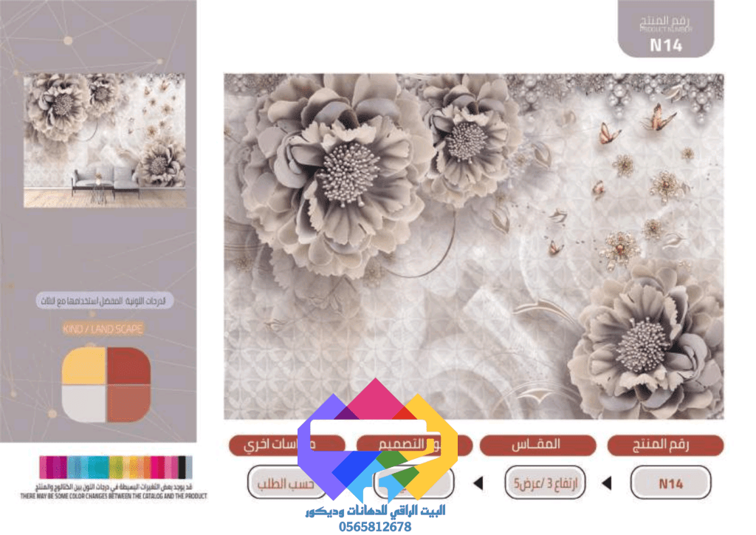Screen dimensions: 756x535
Task: Select the dark red color swatch
Action: click(x=128, y=366)
